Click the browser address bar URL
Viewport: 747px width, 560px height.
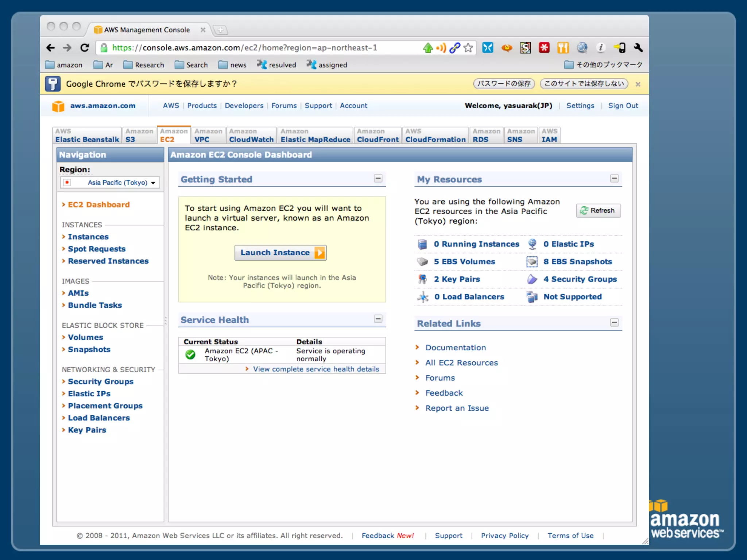click(x=244, y=48)
